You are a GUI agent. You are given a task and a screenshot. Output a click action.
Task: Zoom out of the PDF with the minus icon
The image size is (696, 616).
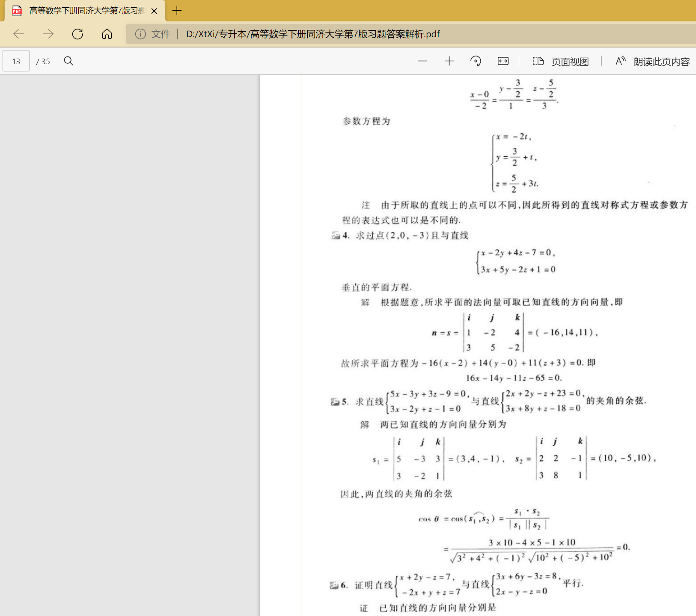click(x=422, y=61)
